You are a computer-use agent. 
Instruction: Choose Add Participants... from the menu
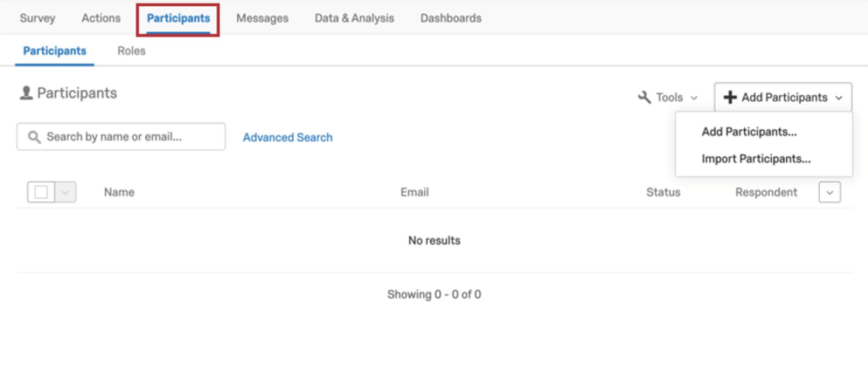(749, 132)
